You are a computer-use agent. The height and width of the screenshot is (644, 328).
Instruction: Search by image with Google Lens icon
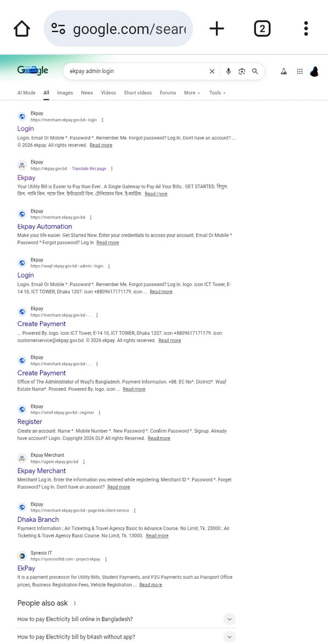(x=242, y=71)
